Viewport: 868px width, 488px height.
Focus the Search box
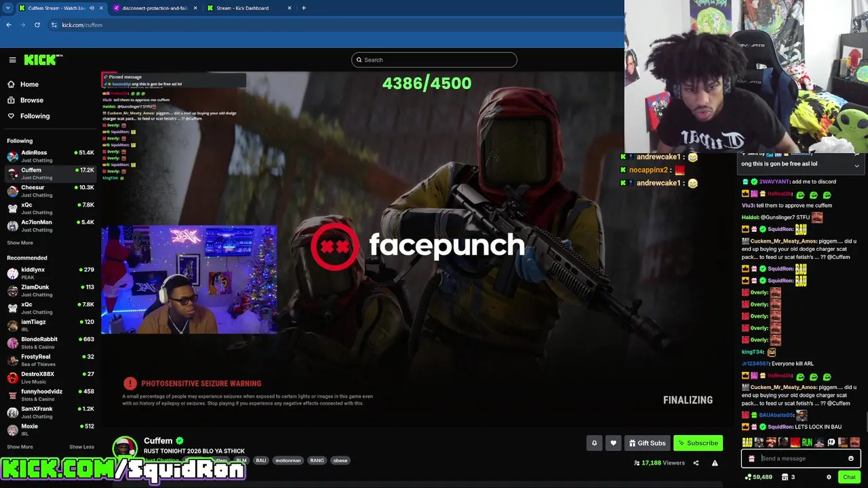click(x=434, y=60)
